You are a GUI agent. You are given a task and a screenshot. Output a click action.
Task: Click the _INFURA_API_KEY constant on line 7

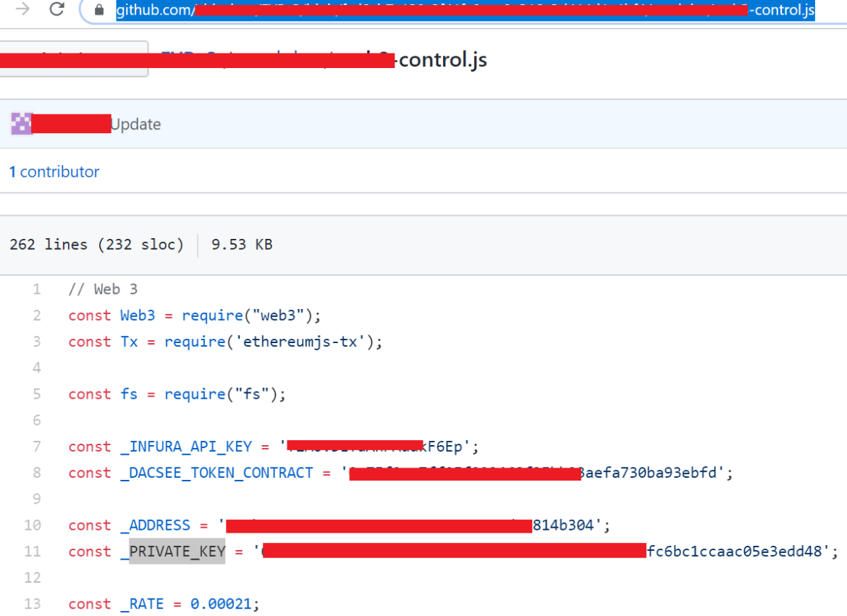pos(185,446)
